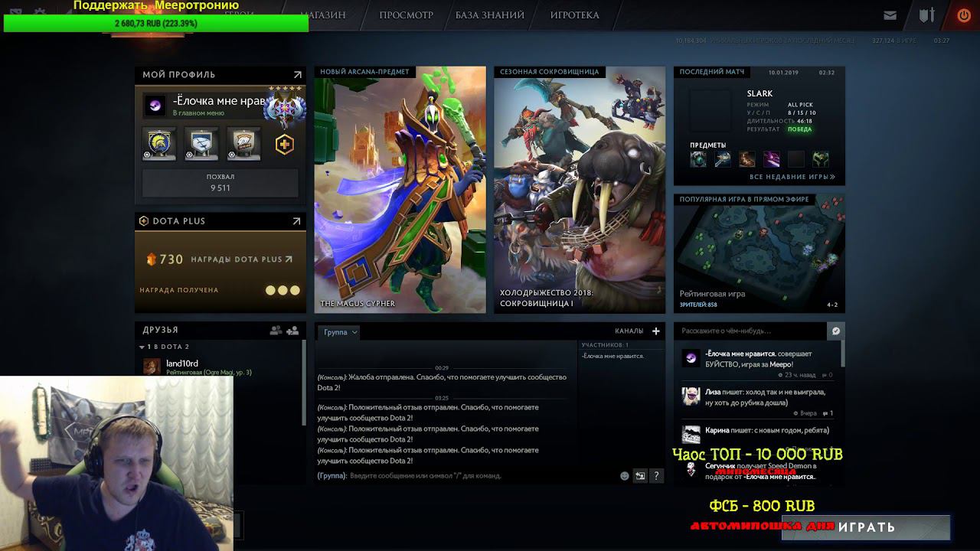Open the mail envelope icon in top bar
This screenshot has width=980, height=551.
[890, 15]
